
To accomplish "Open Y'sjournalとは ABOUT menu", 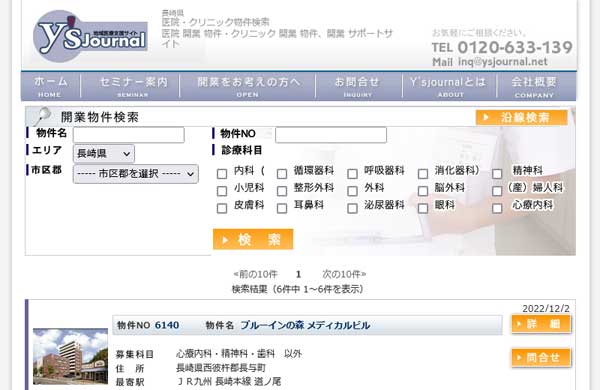I will pyautogui.click(x=449, y=86).
